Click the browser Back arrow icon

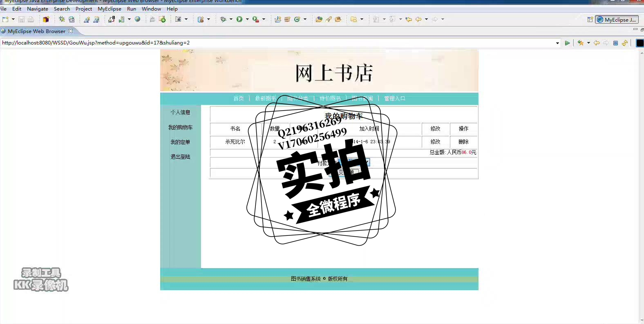point(597,43)
